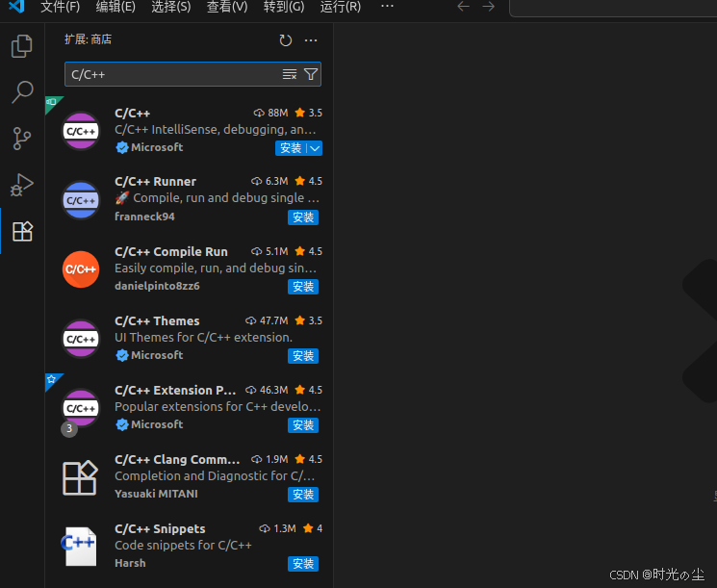Click publisher name franneck94

tap(144, 217)
